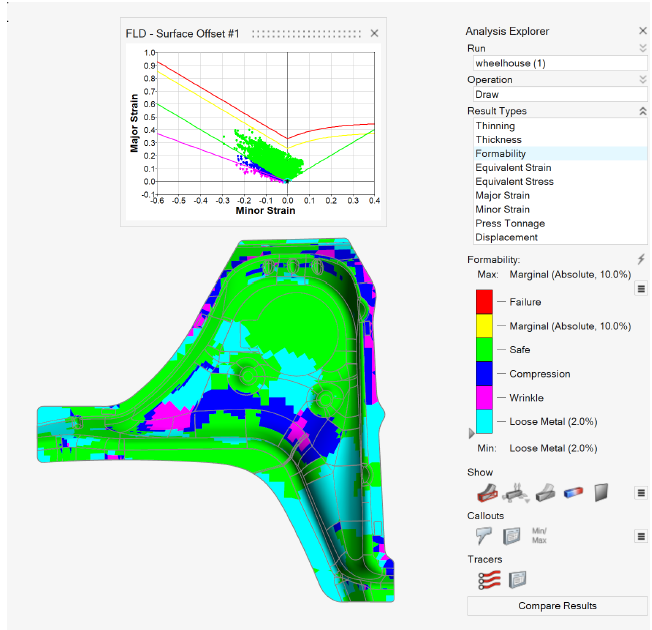Open the callouts list icon
Viewport: 652px width, 630px height.
511,535
